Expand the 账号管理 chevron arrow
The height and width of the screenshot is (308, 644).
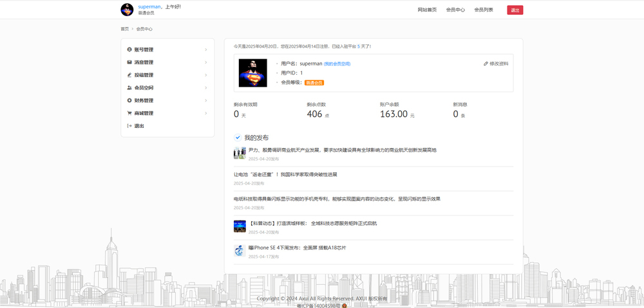point(206,50)
